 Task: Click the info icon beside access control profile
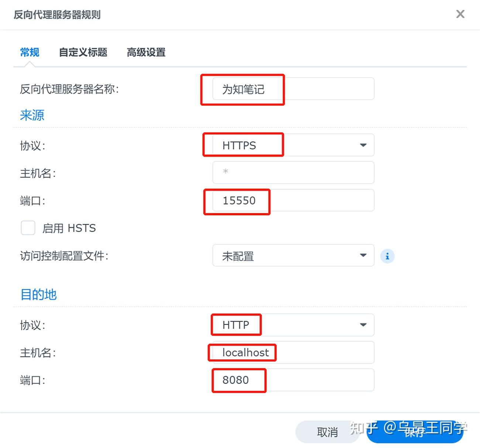387,256
